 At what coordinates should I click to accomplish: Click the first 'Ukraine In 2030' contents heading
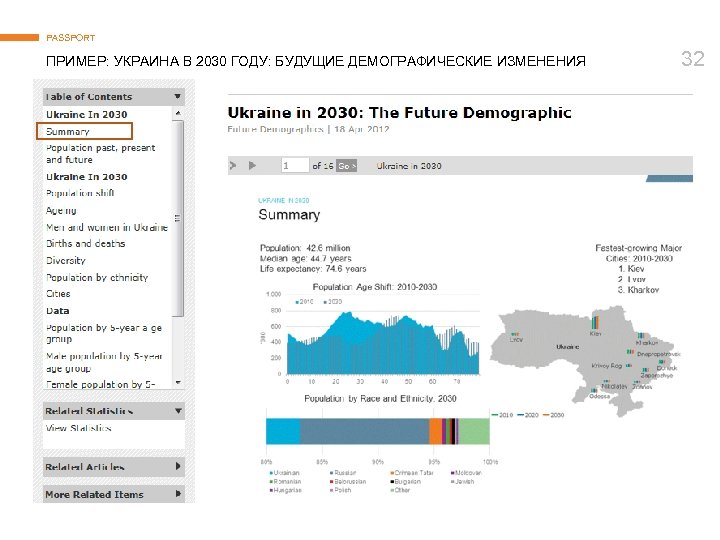pos(86,114)
